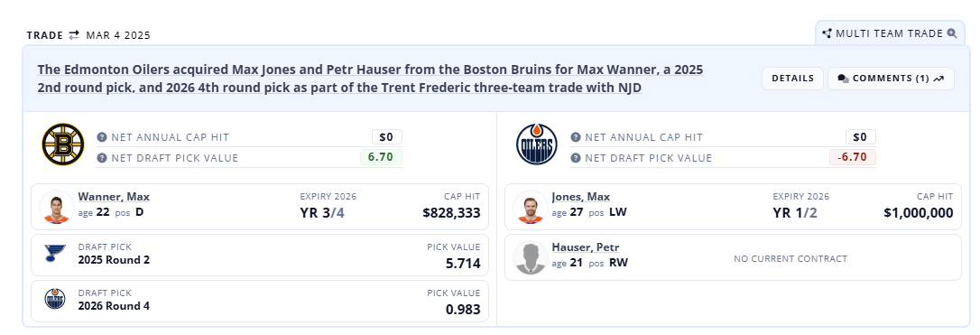The height and width of the screenshot is (335, 980).
Task: Click Petr Hauser's placeholder avatar
Action: pyautogui.click(x=531, y=257)
